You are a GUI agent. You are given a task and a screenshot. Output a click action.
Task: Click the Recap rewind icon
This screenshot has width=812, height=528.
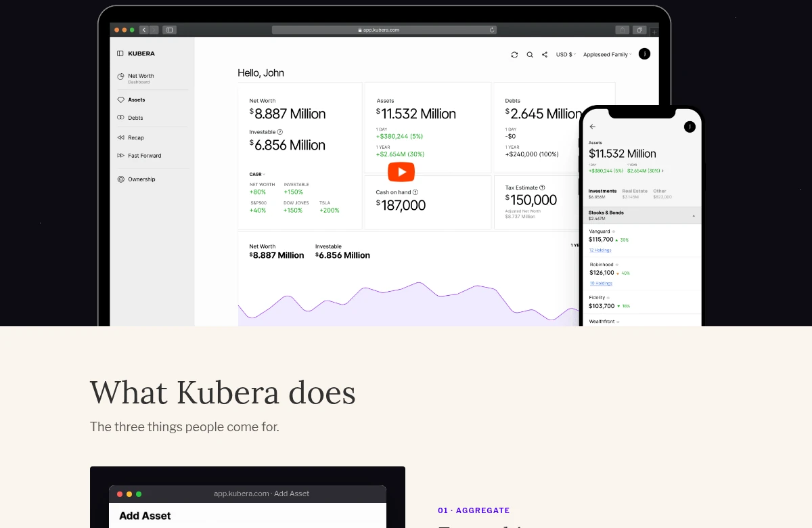click(x=120, y=137)
